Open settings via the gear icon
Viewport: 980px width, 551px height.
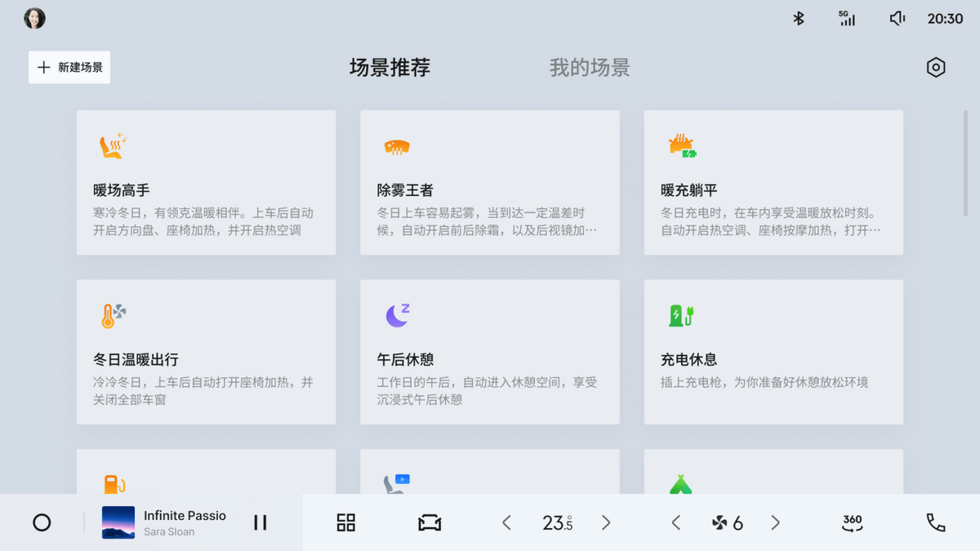tap(936, 67)
